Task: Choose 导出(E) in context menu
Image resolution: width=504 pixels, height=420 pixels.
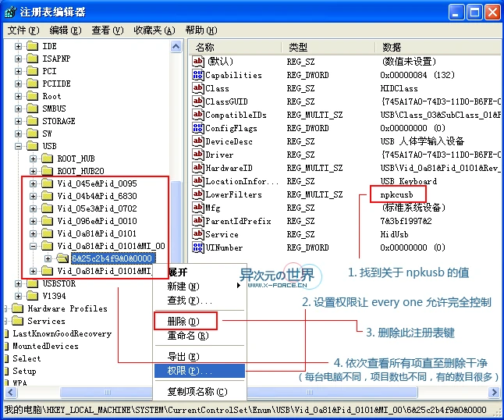Action: click(200, 356)
